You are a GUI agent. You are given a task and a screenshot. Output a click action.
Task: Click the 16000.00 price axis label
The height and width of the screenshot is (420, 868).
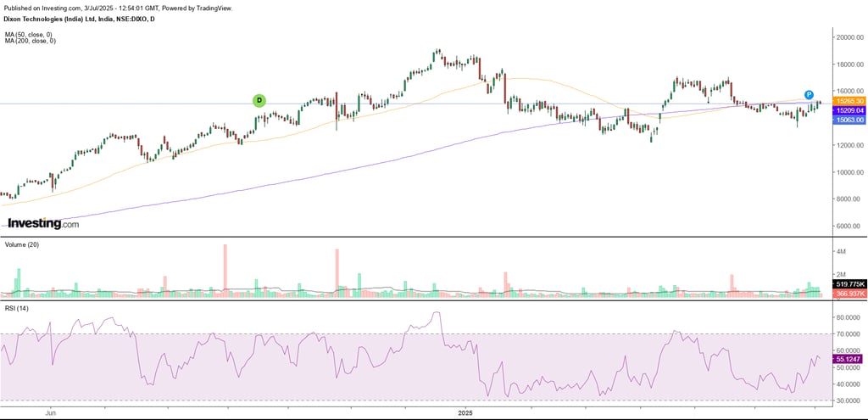[x=848, y=92]
